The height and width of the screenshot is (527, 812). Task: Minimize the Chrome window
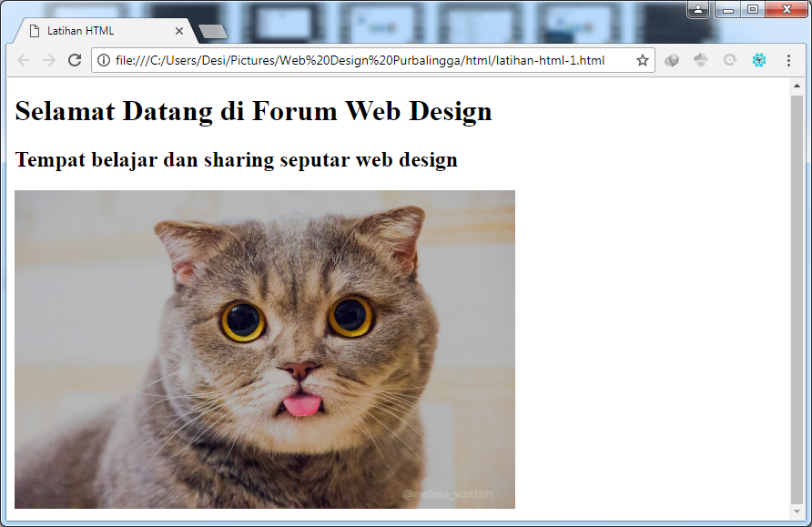click(728, 9)
